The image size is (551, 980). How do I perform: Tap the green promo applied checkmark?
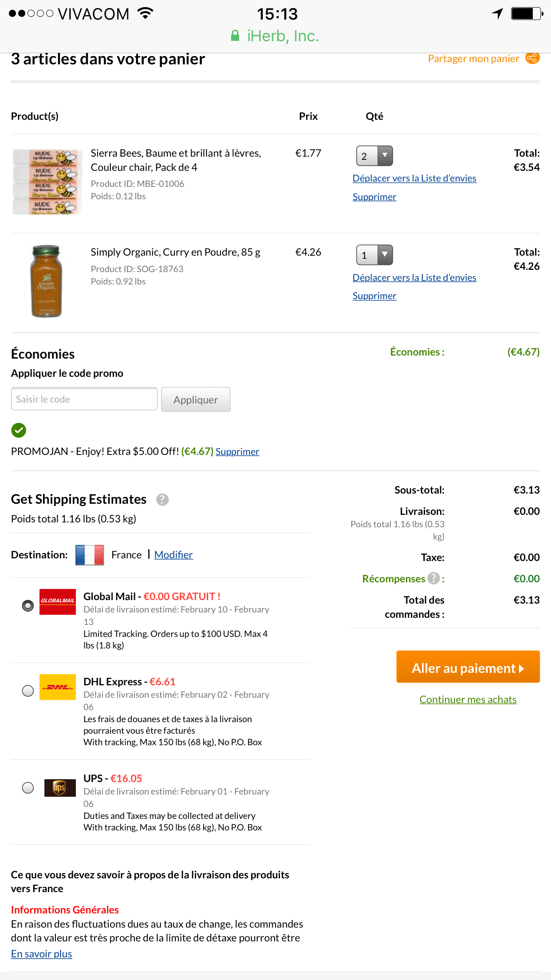click(x=19, y=430)
